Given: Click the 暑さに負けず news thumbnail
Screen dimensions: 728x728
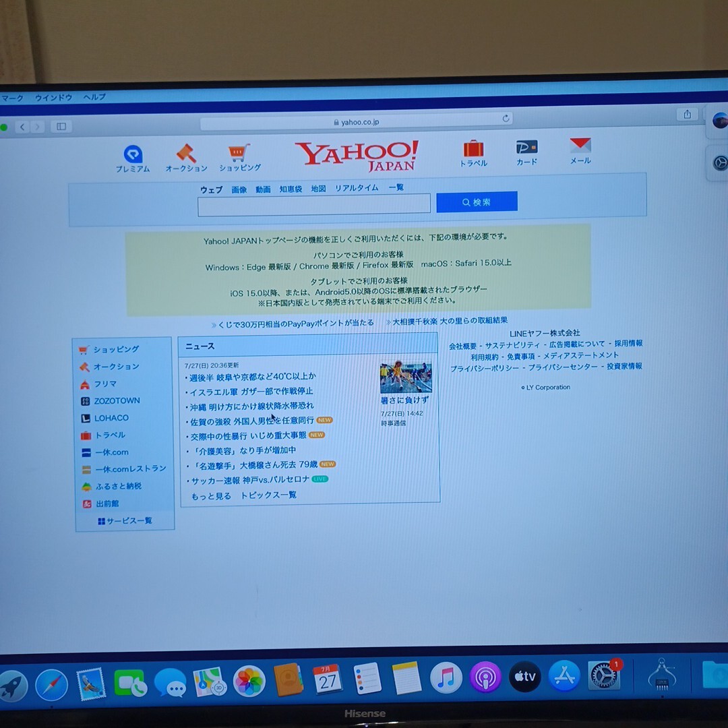Looking at the screenshot, I should pos(406,377).
